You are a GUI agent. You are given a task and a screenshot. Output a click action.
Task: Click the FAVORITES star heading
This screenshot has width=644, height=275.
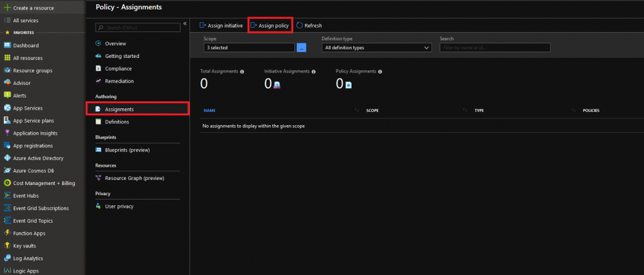coord(19,33)
